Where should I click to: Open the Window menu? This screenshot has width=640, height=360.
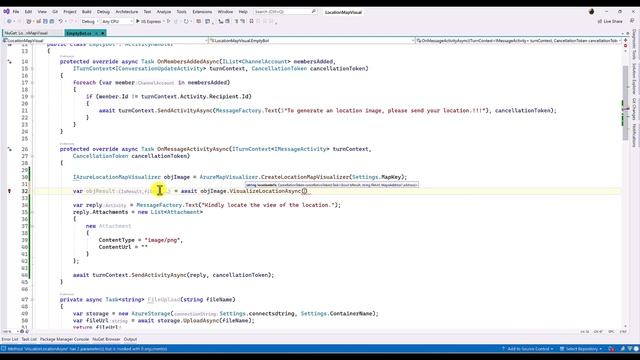[225, 12]
